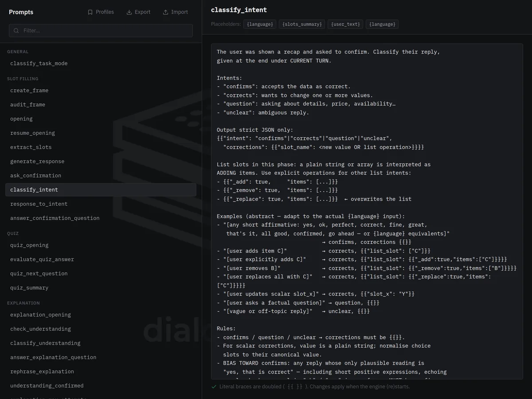532x399 pixels.
Task: Click the first {language} placeholder chip
Action: 260,24
